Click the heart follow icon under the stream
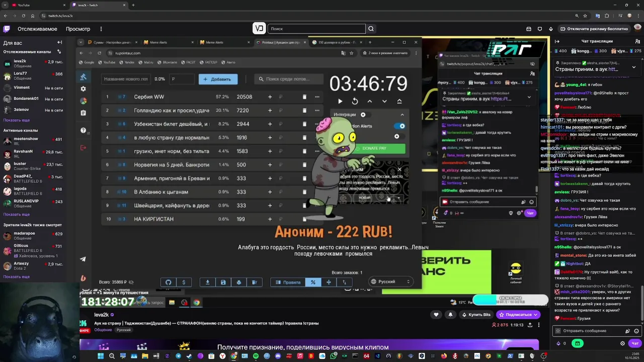The height and width of the screenshot is (362, 644). (436, 314)
